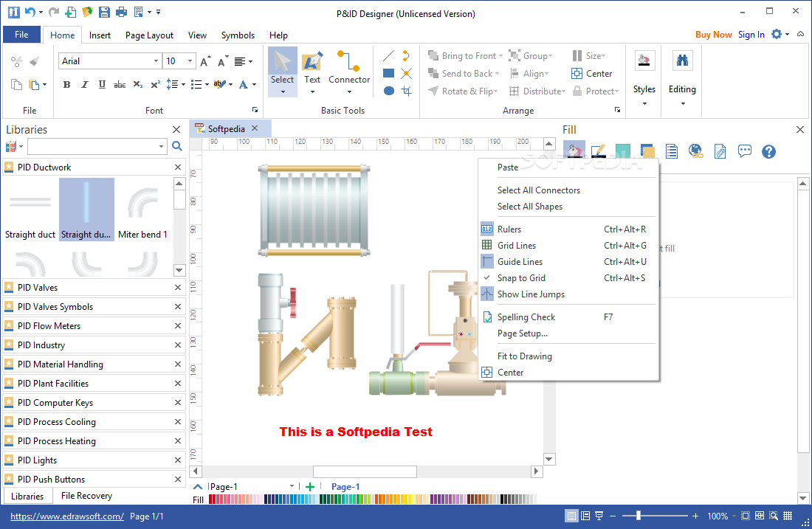The width and height of the screenshot is (812, 529).
Task: Click the Sign In link
Action: [x=751, y=35]
